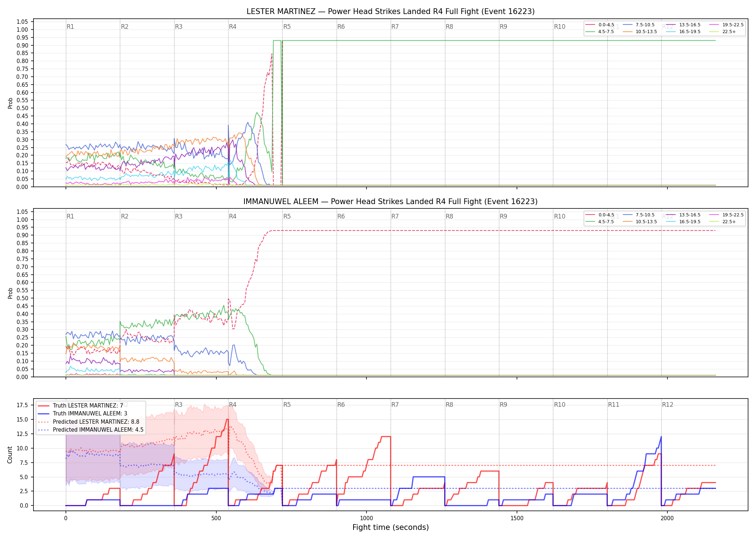Screen dimensions: 756x540
Task: Click the Count y-axis label
Action: click(x=10, y=455)
